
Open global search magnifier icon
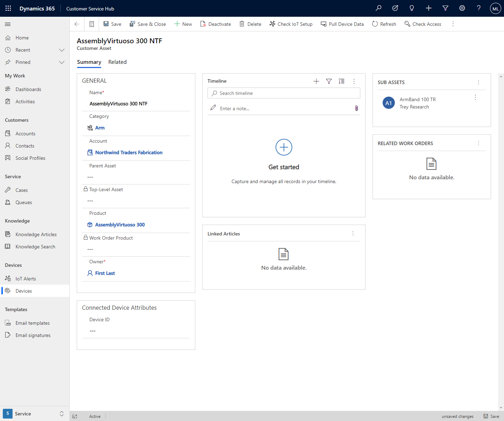pyautogui.click(x=378, y=8)
